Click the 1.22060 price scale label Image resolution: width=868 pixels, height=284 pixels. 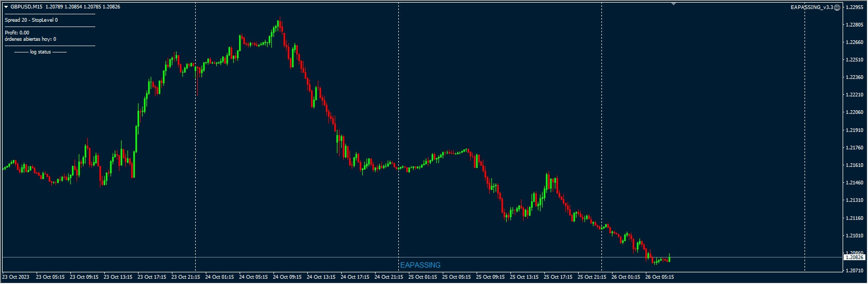[x=855, y=112]
